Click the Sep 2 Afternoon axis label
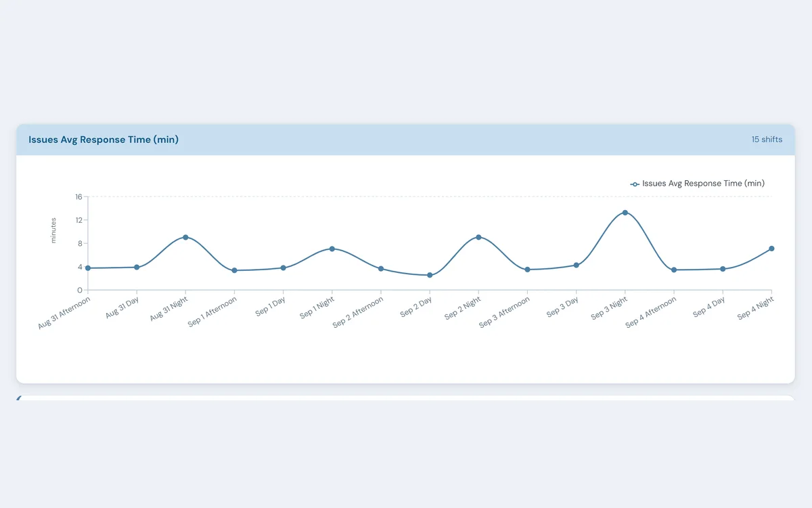This screenshot has height=508, width=812. [x=359, y=312]
